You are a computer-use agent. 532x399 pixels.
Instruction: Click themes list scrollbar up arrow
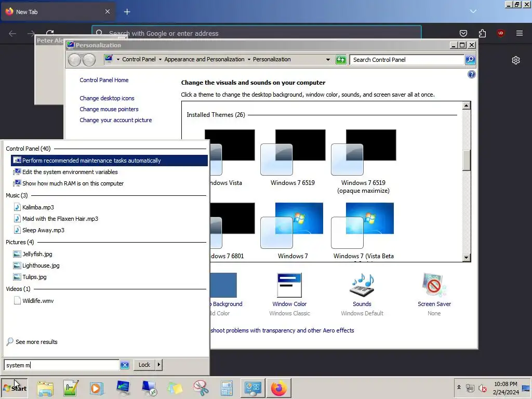[466, 105]
